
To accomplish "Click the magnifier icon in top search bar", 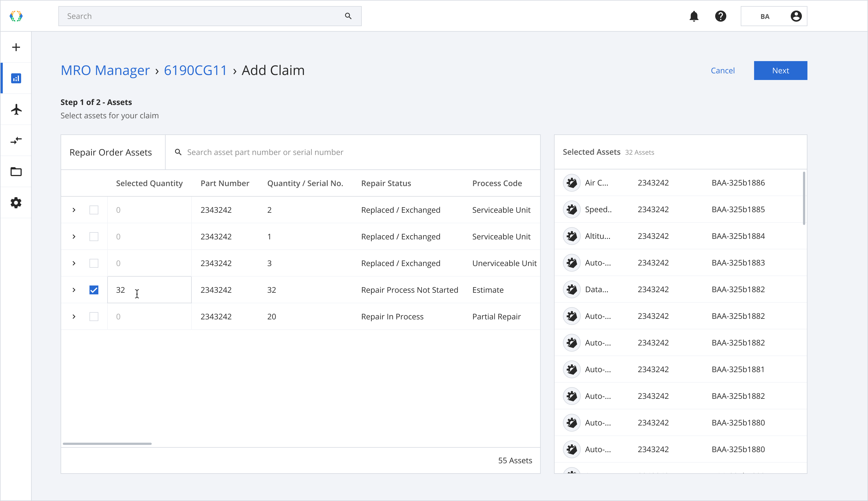I will pyautogui.click(x=348, y=16).
